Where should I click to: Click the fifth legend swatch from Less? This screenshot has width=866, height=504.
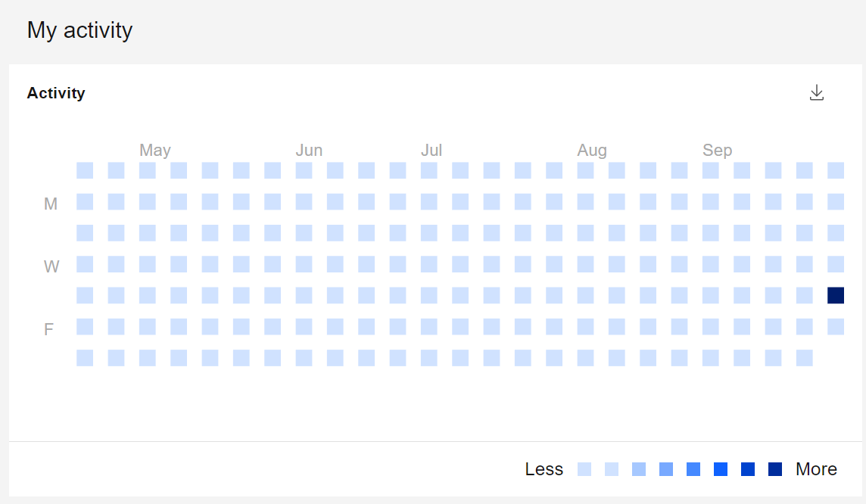click(x=693, y=469)
